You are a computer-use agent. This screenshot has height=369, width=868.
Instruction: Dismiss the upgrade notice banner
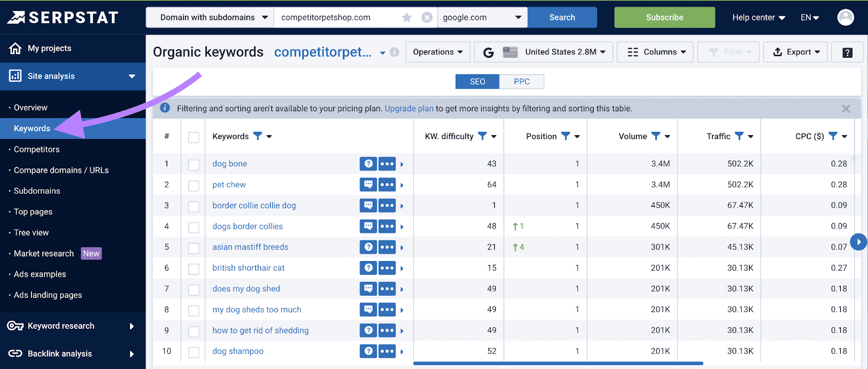click(846, 109)
